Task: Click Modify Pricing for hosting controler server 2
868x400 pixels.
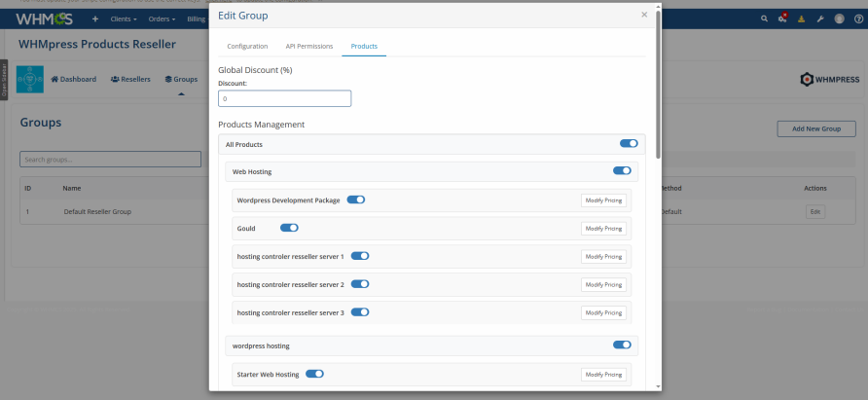Action: tap(603, 284)
